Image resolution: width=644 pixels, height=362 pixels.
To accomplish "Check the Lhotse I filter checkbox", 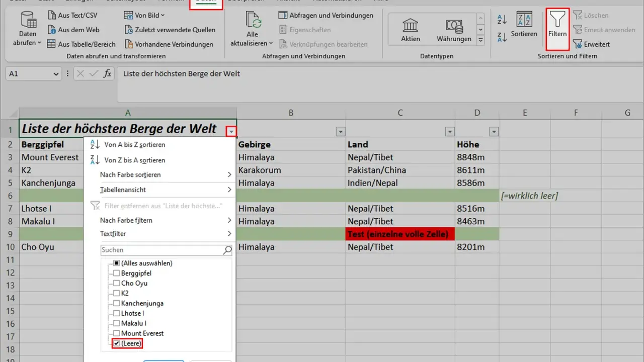I will [x=117, y=313].
